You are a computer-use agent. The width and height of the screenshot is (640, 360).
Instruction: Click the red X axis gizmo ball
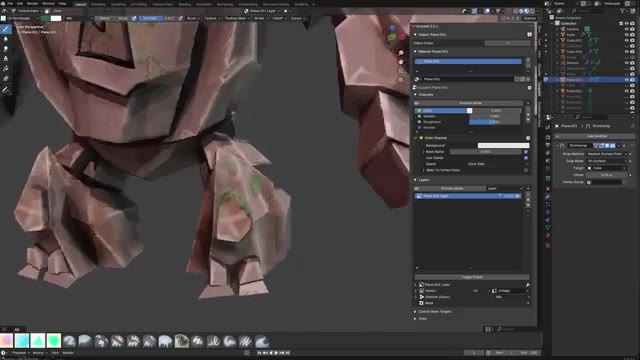(402, 37)
